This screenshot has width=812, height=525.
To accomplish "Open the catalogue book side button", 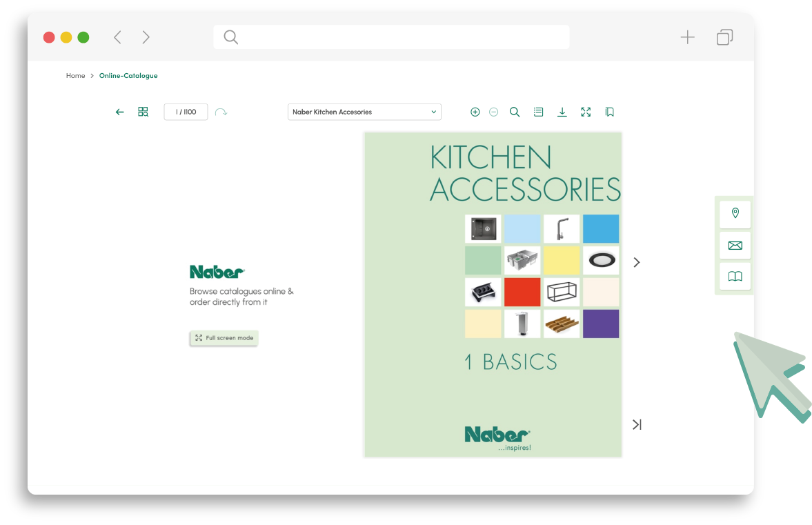I will 735,277.
